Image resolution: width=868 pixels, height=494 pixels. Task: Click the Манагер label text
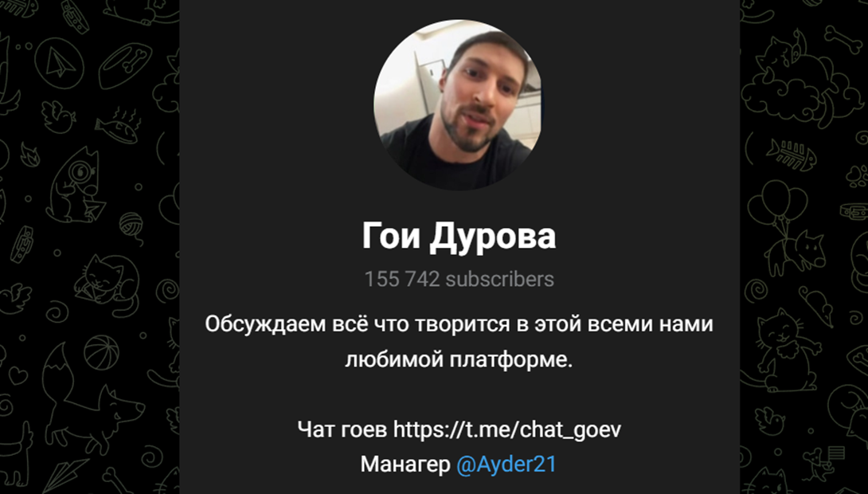405,464
